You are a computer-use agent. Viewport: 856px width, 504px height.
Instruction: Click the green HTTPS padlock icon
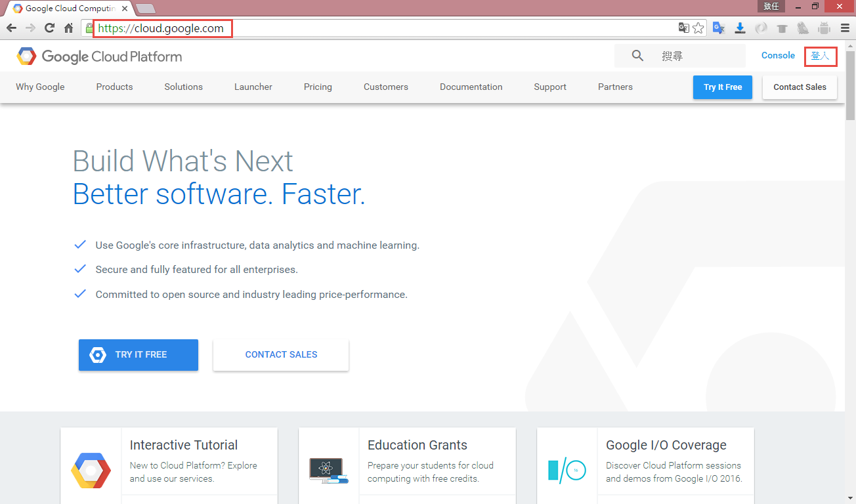pos(89,28)
